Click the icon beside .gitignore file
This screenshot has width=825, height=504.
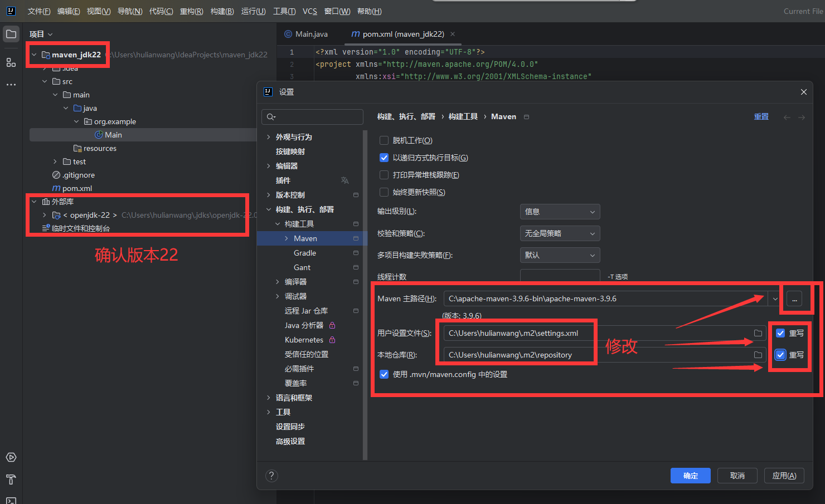pyautogui.click(x=56, y=175)
